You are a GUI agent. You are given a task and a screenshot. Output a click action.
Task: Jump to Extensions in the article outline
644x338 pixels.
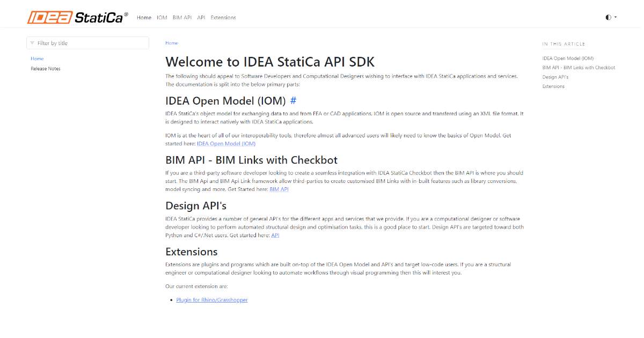[x=553, y=86]
